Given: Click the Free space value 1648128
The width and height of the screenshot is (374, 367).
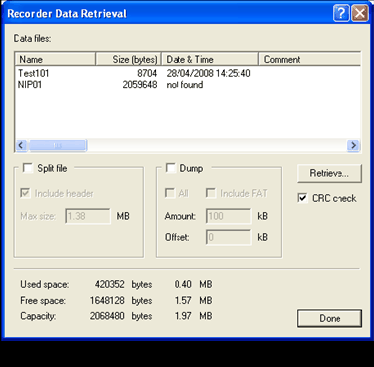Looking at the screenshot, I should tap(107, 300).
